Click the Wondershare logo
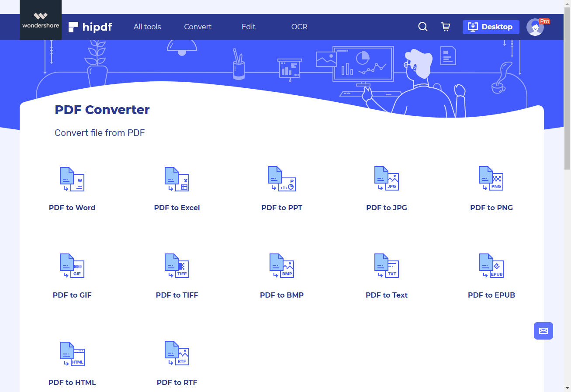Viewport: 571px width, 392px height. (x=41, y=20)
